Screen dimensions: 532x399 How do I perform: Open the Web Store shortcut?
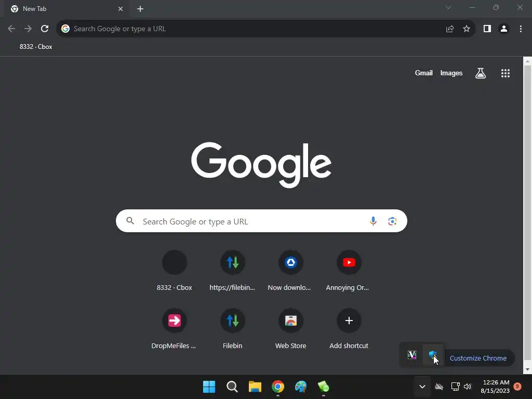291,329
